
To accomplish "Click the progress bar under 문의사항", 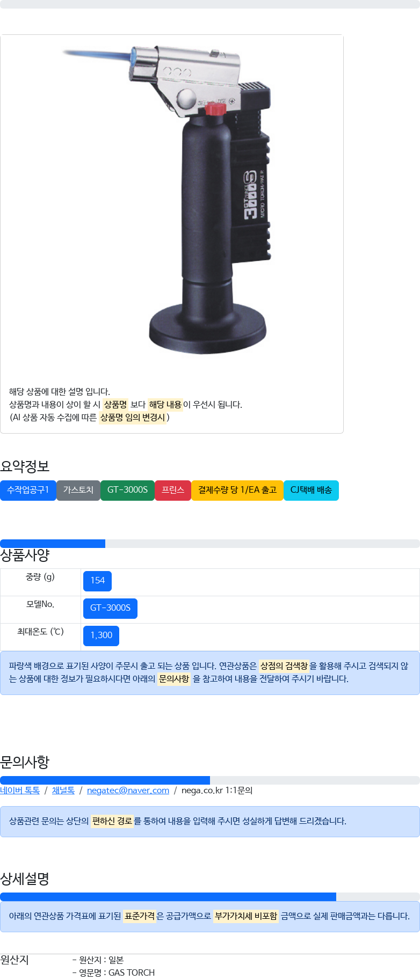I will [210, 780].
